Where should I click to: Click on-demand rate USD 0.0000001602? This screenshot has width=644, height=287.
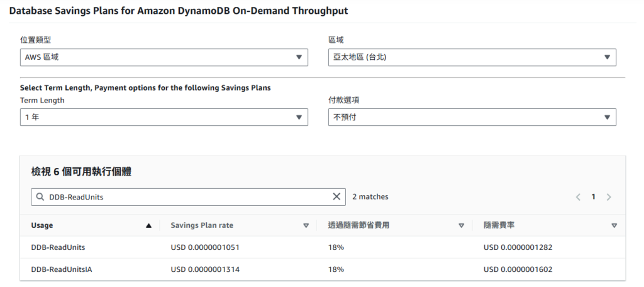point(518,270)
